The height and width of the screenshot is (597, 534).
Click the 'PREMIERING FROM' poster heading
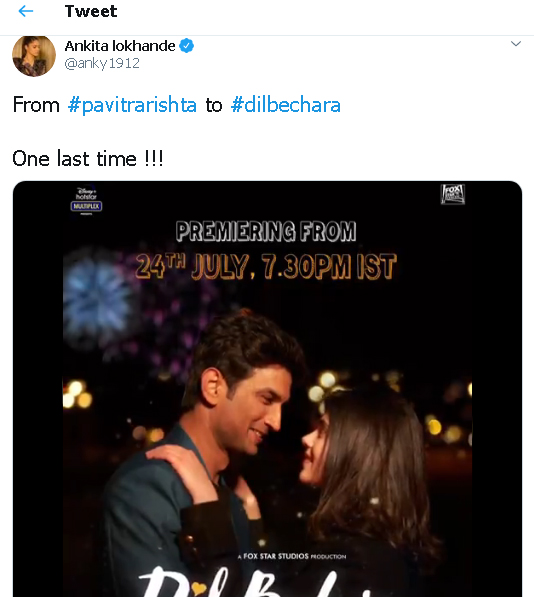pyautogui.click(x=266, y=231)
